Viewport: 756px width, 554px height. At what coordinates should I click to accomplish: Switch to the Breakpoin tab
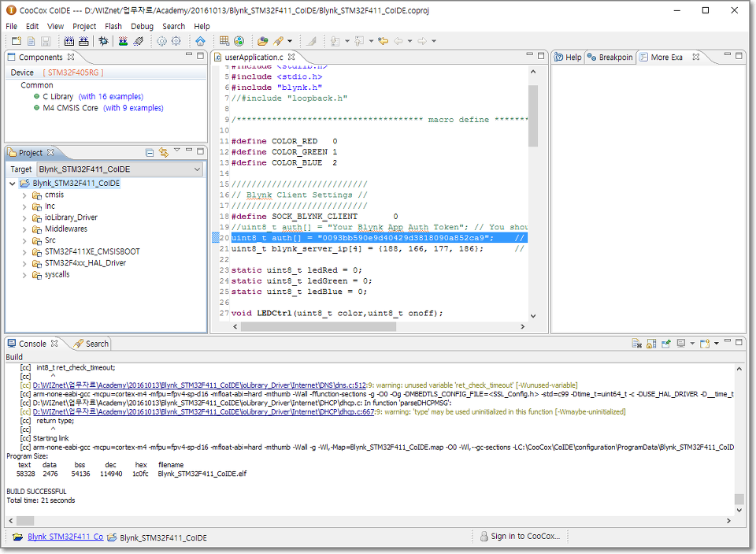(610, 57)
